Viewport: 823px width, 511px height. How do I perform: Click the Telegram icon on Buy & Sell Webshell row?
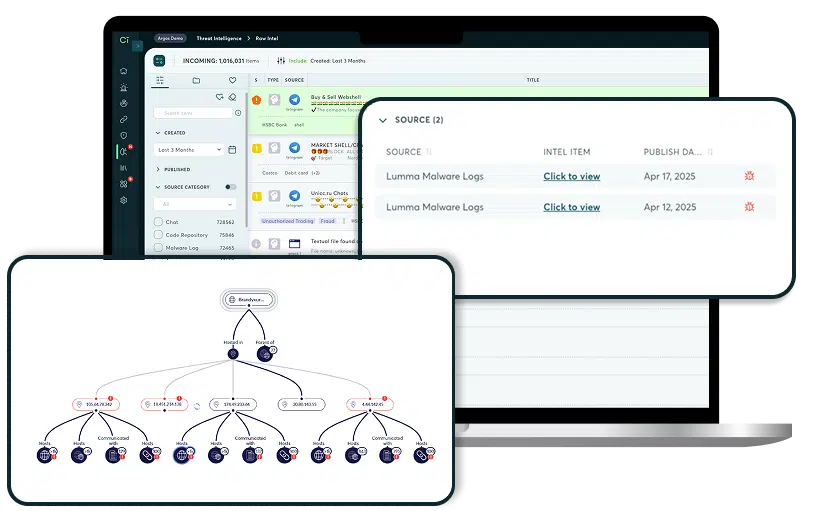click(x=294, y=101)
